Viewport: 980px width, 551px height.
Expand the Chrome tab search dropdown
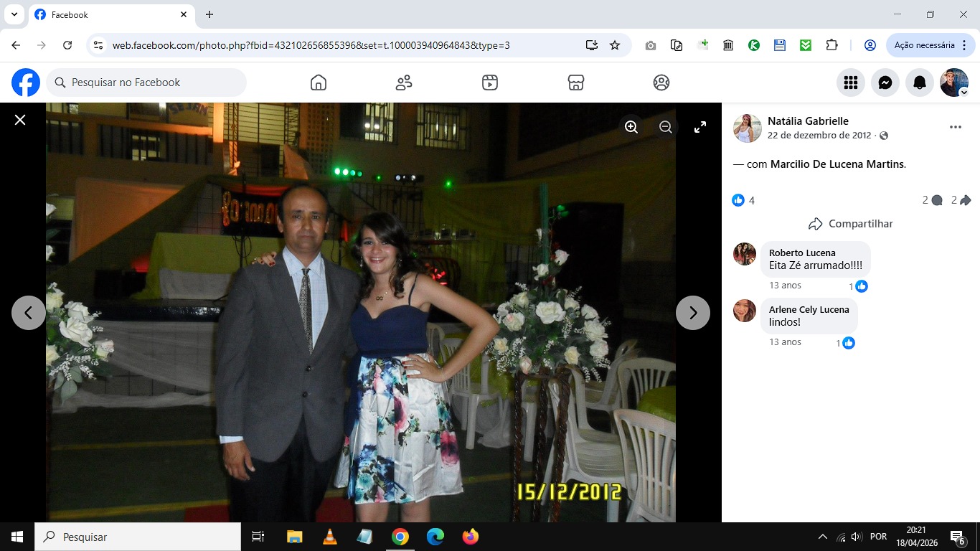(14, 14)
